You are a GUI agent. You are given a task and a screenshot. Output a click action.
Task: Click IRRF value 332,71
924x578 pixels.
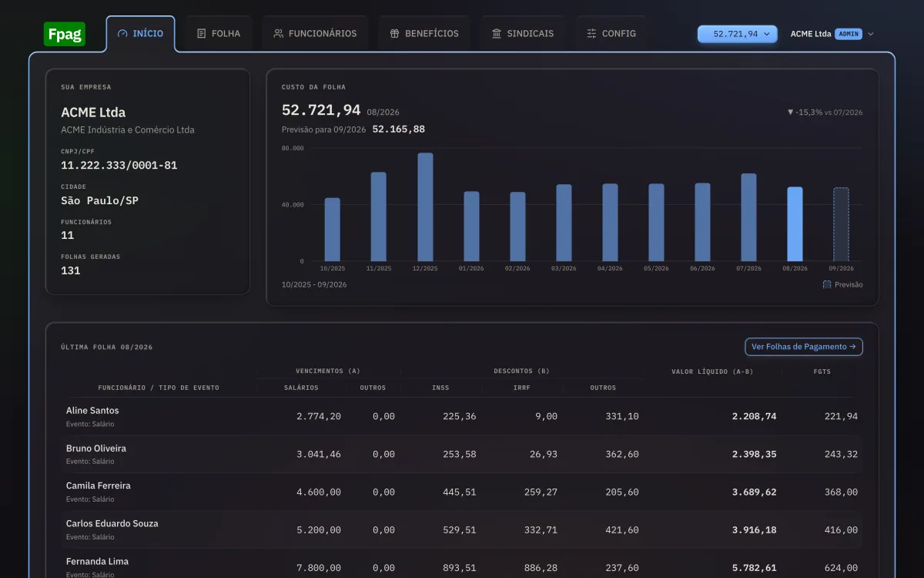(x=541, y=529)
